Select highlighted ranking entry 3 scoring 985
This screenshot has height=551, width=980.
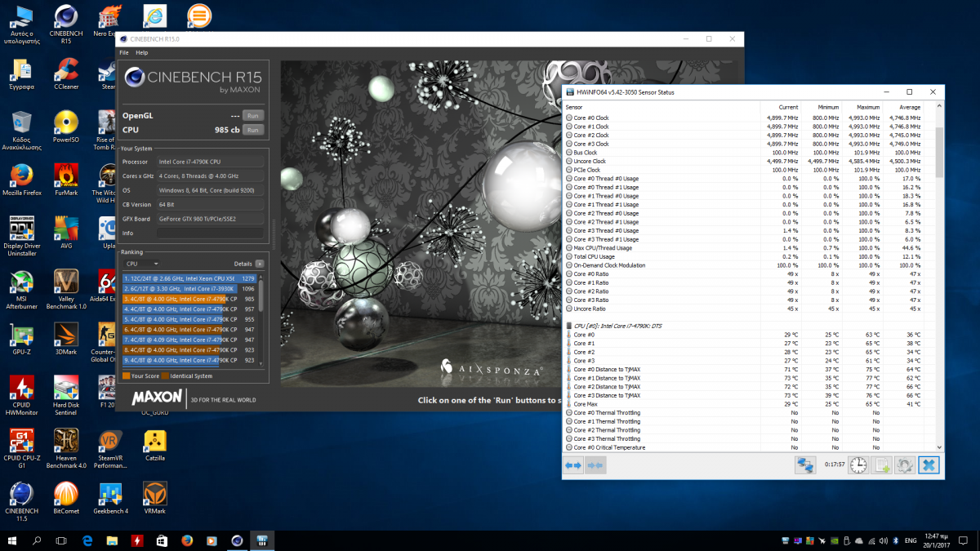tap(189, 299)
